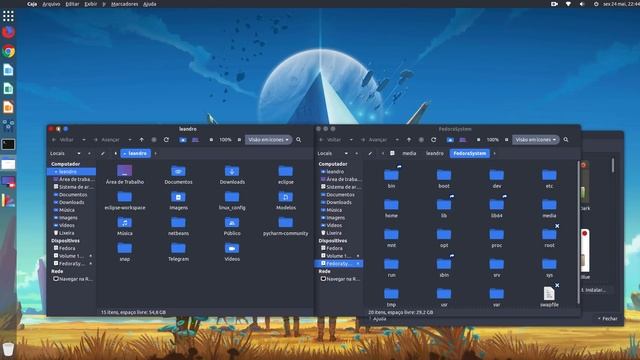Image resolution: width=640 pixels, height=360 pixels.
Task: Select the FedoraSystem path button
Action: click(x=469, y=153)
